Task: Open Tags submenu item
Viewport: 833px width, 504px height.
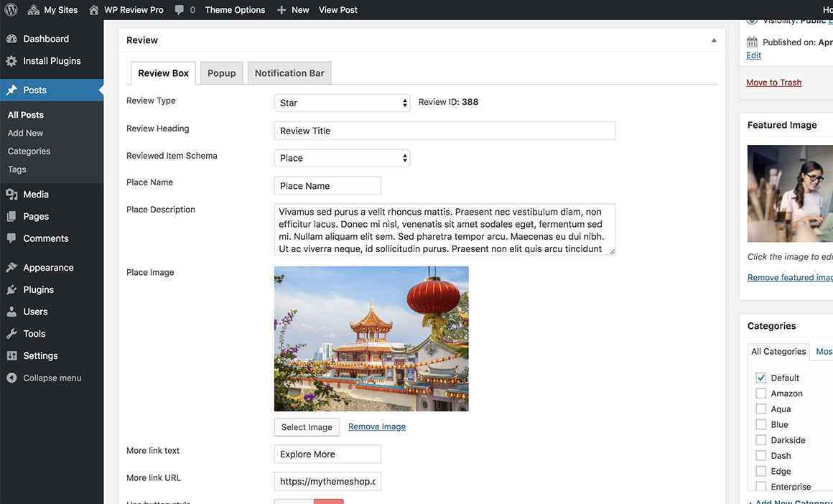Action: [x=17, y=169]
